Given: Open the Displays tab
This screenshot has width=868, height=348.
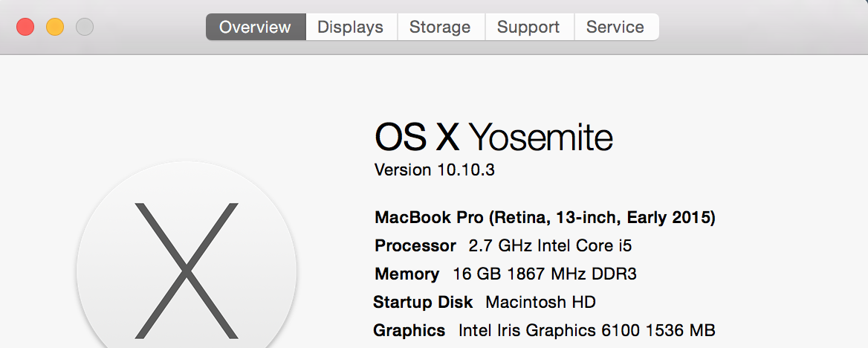Looking at the screenshot, I should (350, 28).
